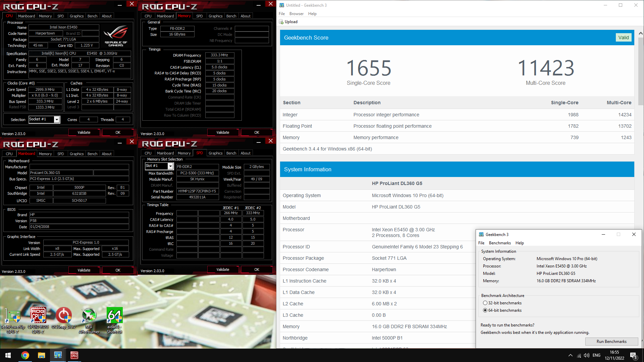The image size is (644, 362).
Task: Click OK in top-left CPU-Z window
Action: click(118, 132)
